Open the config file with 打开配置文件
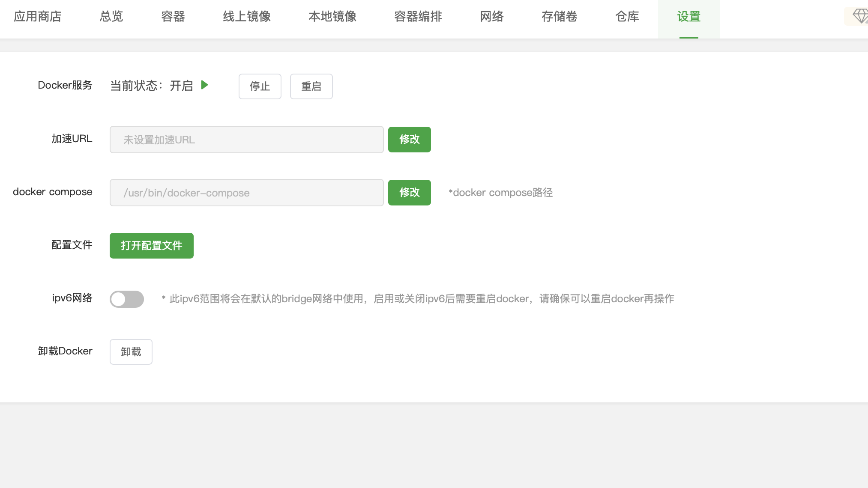Screen dimensions: 868x488 [x=152, y=246]
